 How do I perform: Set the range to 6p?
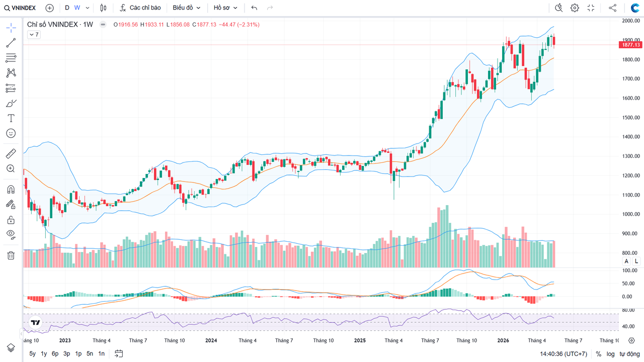(x=55, y=353)
